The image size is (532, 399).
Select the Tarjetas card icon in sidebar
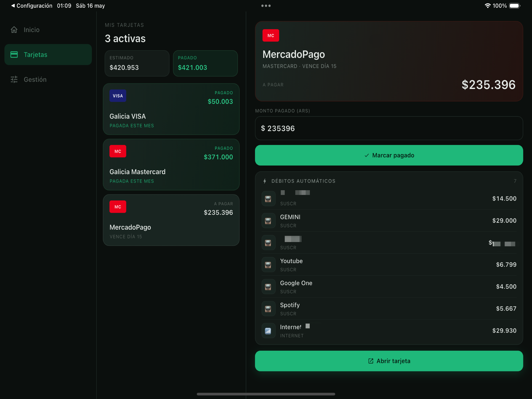click(14, 55)
